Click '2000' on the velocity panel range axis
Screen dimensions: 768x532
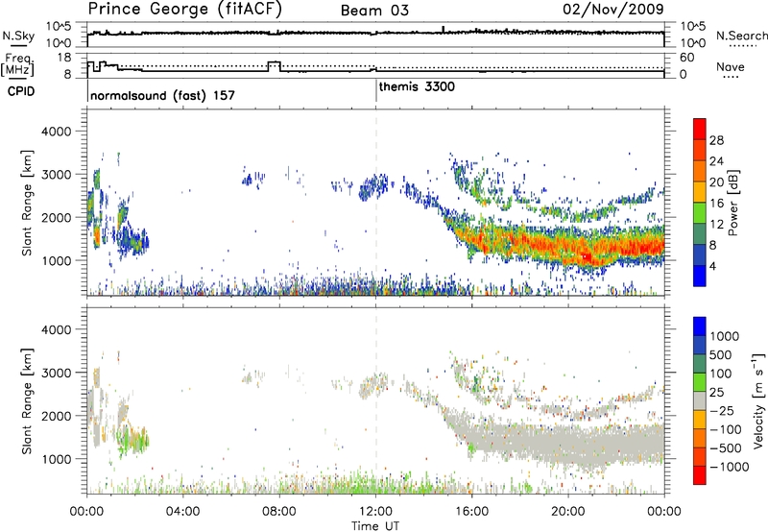(56, 416)
